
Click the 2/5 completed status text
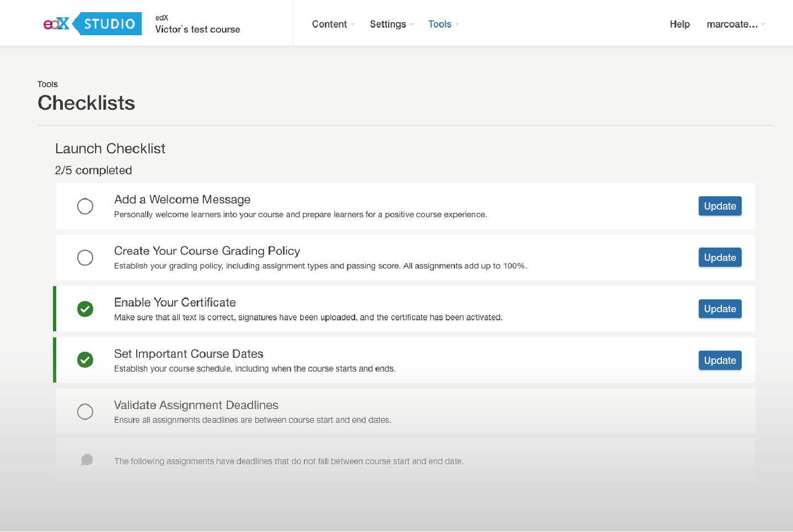click(93, 170)
